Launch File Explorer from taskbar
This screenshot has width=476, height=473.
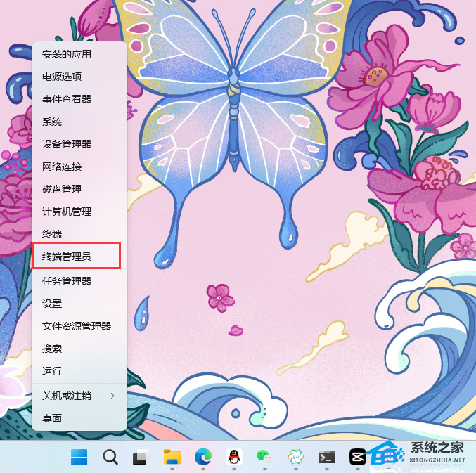(x=172, y=457)
